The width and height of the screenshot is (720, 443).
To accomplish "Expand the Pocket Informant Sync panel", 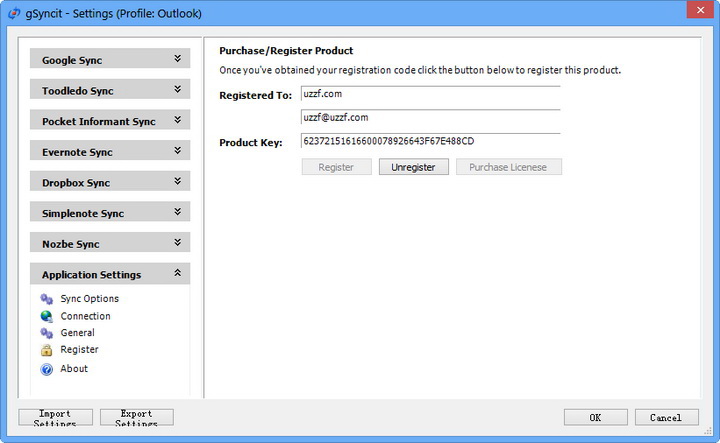I will point(177,121).
